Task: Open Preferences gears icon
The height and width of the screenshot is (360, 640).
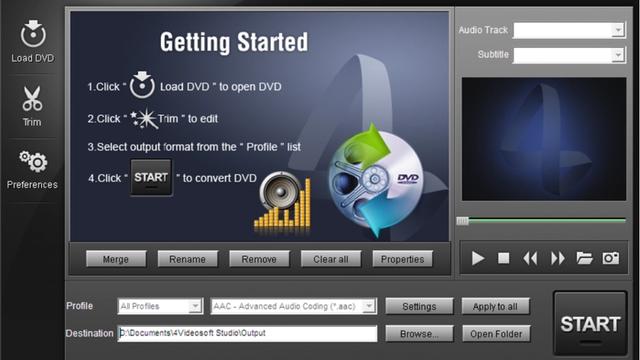Action: [33, 162]
